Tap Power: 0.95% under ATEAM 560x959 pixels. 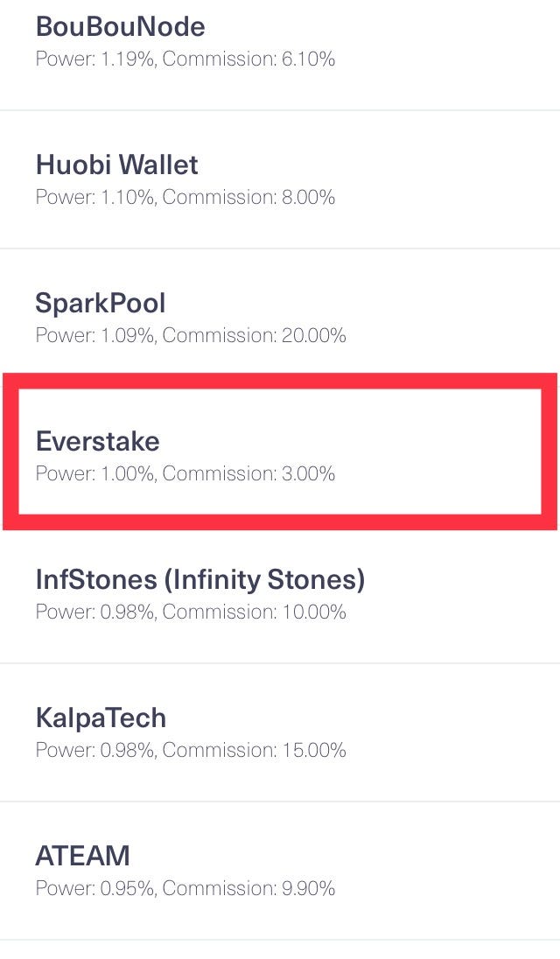[94, 889]
